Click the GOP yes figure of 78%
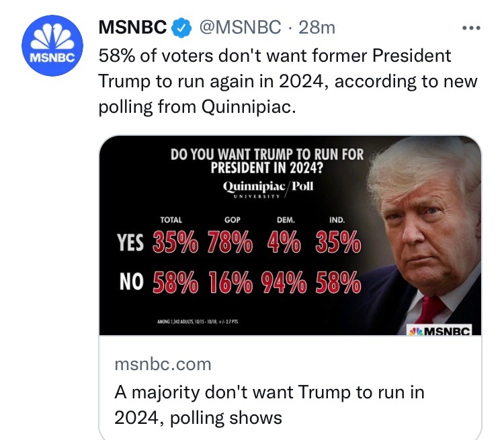The image size is (504, 440). [x=229, y=244]
